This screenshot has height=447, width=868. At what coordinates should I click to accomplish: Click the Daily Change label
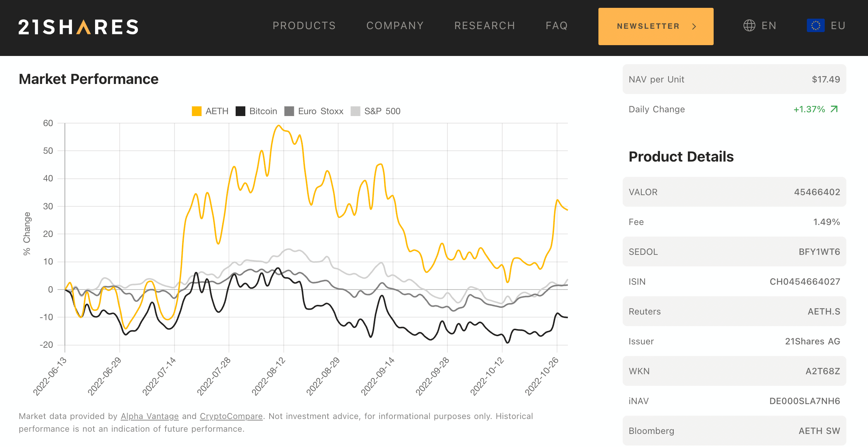point(657,109)
